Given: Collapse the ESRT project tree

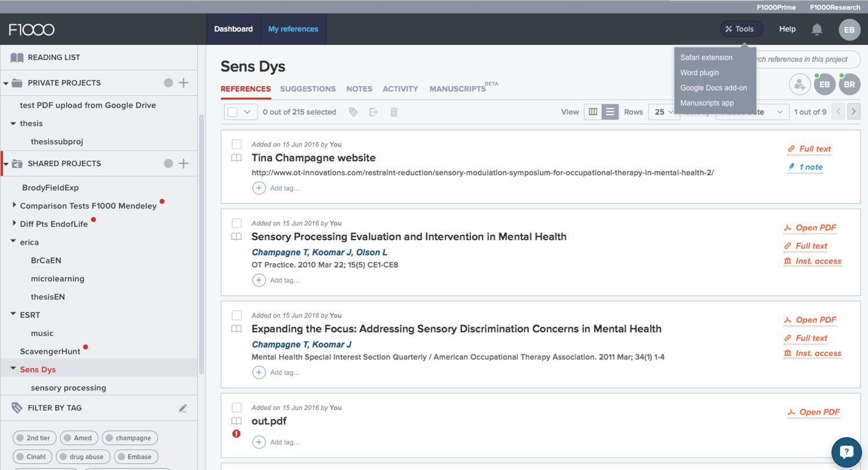Looking at the screenshot, I should pos(13,314).
